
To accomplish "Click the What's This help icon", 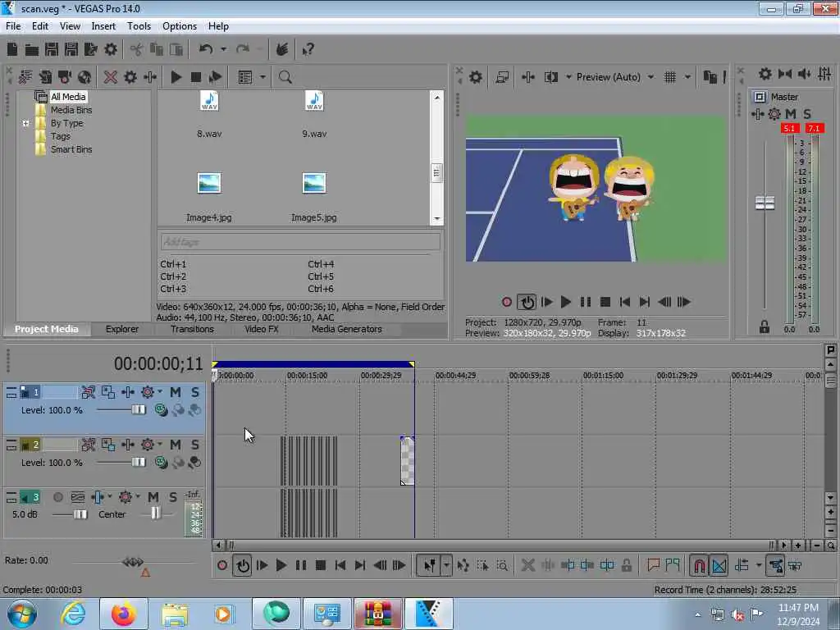I will 308,50.
